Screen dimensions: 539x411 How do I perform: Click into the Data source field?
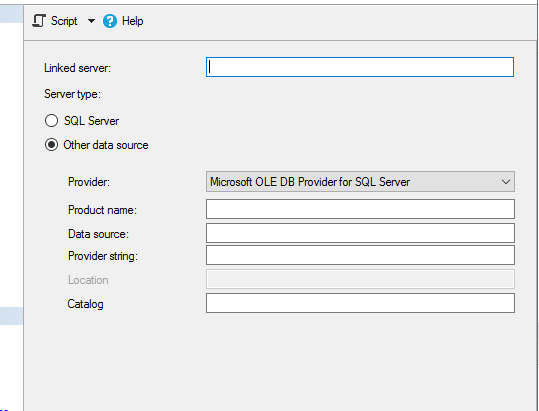[x=360, y=233]
